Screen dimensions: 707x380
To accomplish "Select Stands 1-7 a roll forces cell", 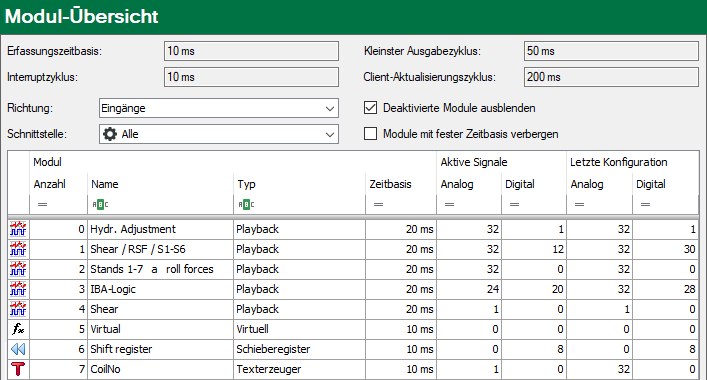I will pyautogui.click(x=161, y=269).
